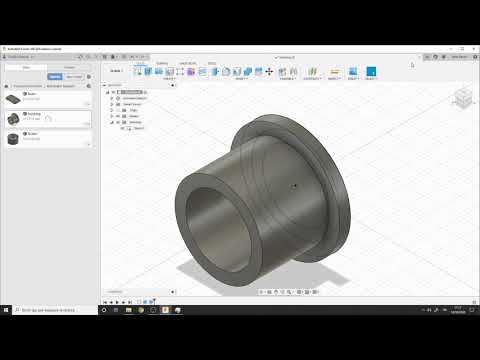Open the cylinder design thumbnail at bottom
This screenshot has width=480, height=360.
[13, 139]
